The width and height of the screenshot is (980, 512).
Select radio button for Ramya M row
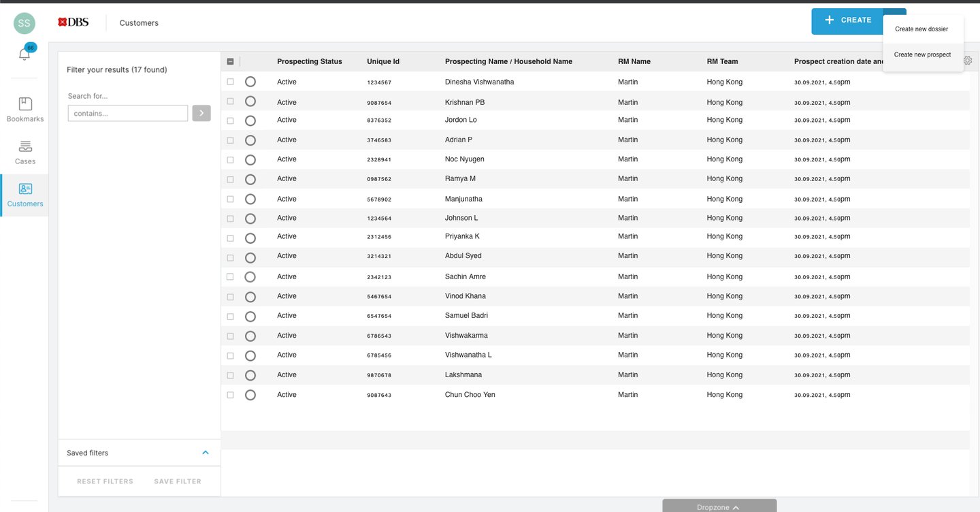pos(250,180)
